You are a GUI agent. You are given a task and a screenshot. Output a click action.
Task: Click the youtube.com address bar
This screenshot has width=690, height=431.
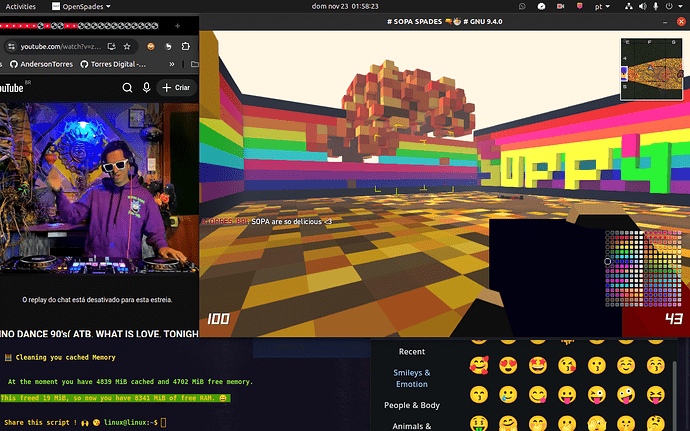60,47
